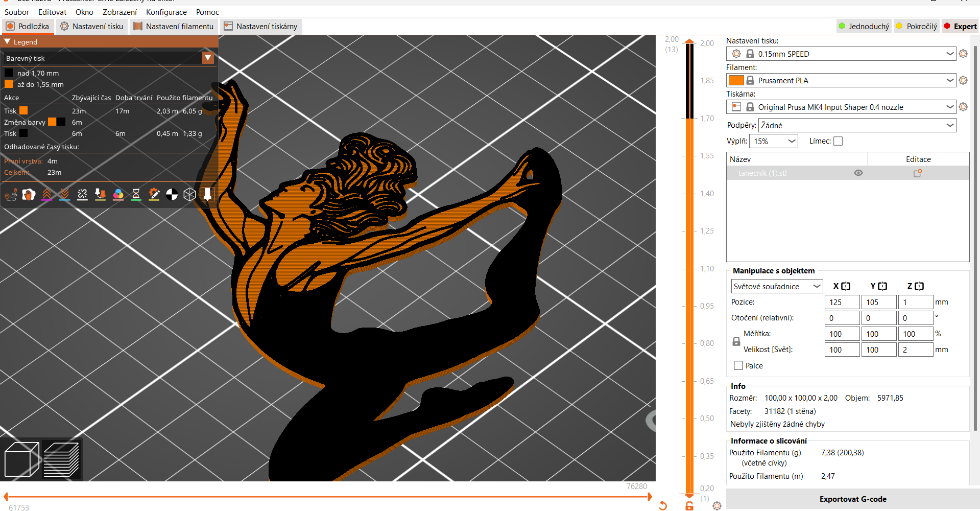Open the 0.15mm SPEED print preset dropdown

click(841, 54)
